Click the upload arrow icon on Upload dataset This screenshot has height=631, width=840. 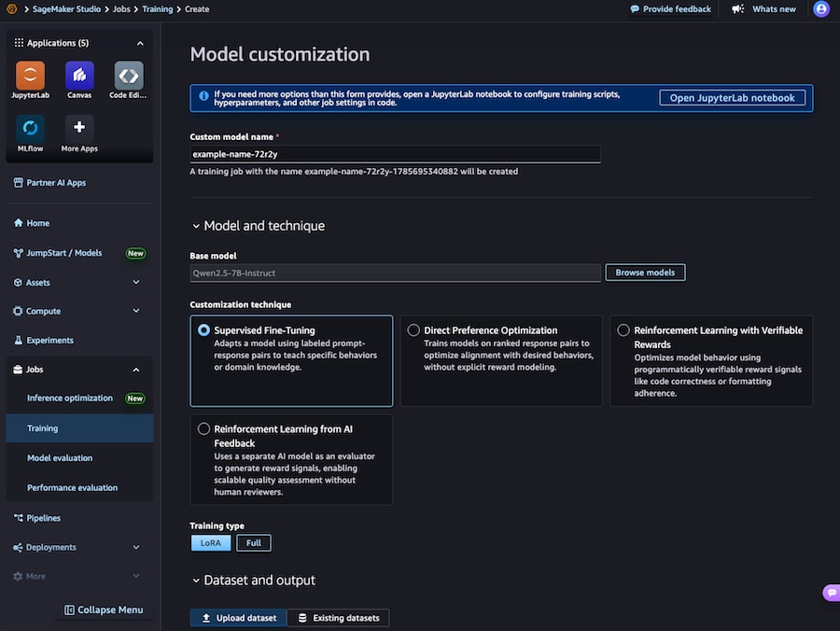point(205,618)
